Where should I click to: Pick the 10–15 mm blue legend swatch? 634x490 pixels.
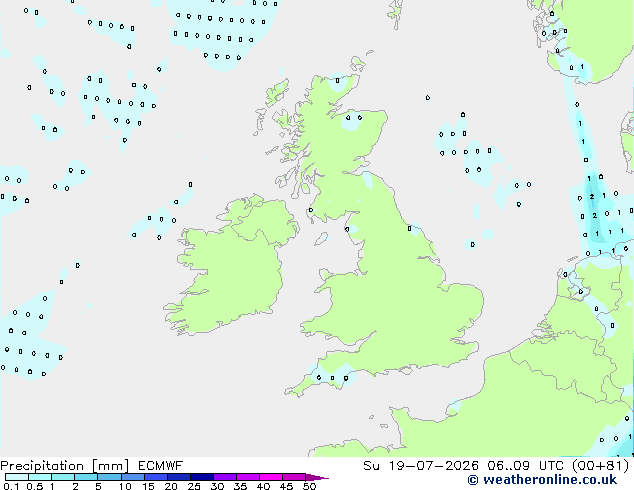click(x=132, y=477)
